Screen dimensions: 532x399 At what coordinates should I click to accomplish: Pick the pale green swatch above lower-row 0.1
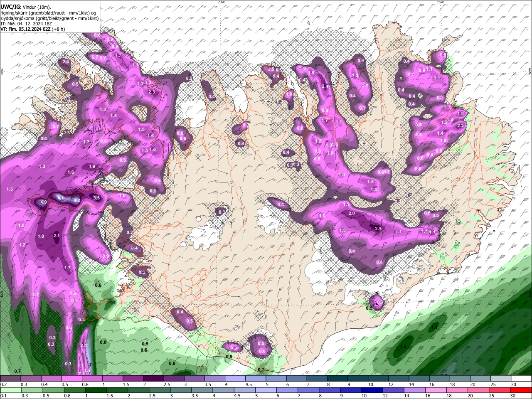click(x=11, y=390)
